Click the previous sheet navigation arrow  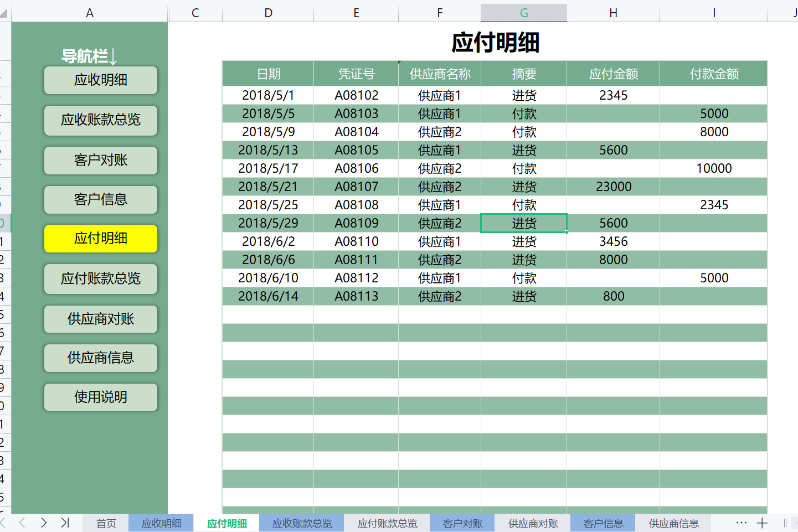coord(22,523)
